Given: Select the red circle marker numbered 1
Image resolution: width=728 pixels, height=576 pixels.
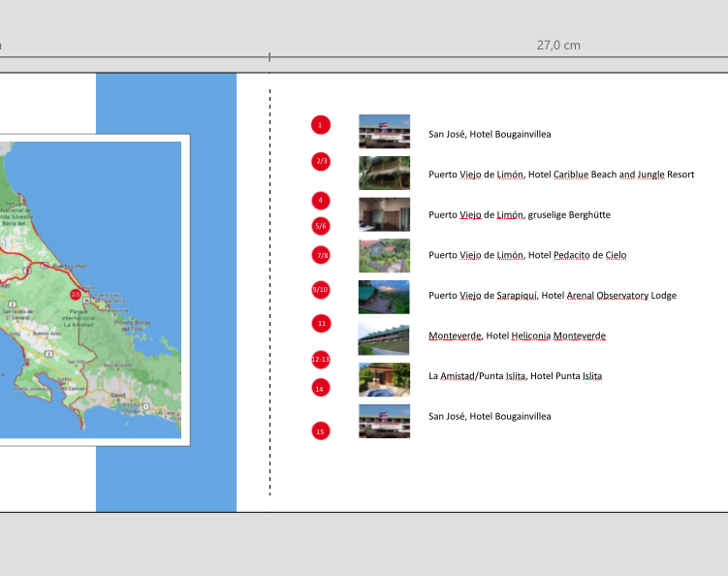Looking at the screenshot, I should [321, 125].
